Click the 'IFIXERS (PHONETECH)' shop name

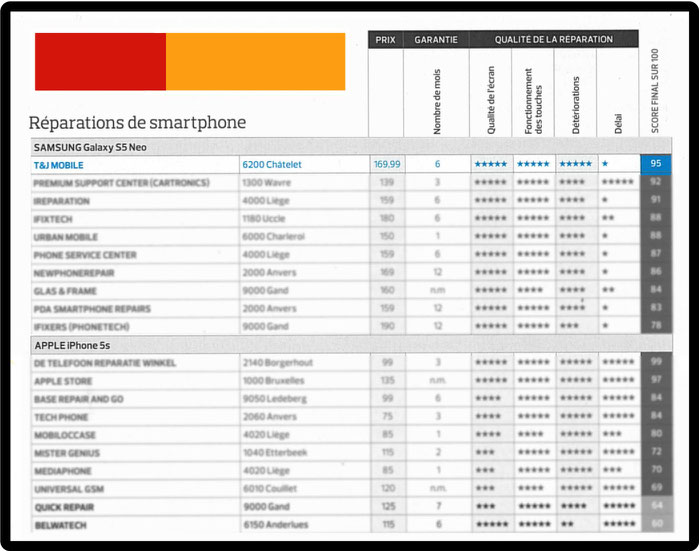click(x=82, y=327)
